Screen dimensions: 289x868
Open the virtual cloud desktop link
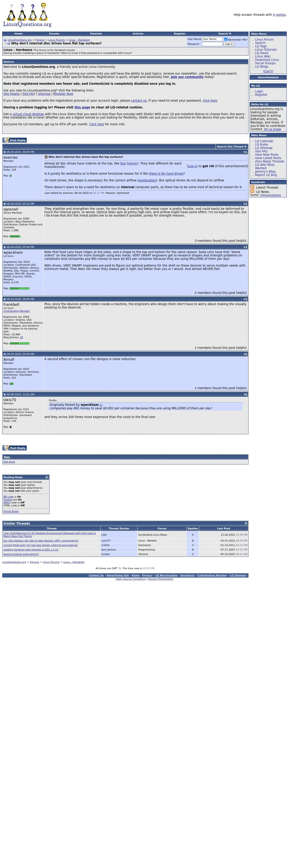coord(28,114)
